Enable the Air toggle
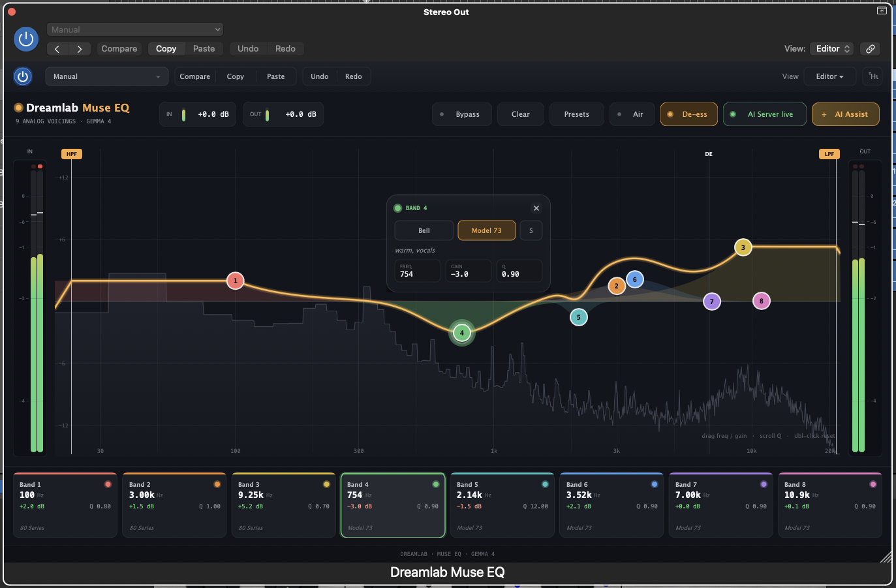Viewport: 896px width, 588px height. (632, 114)
